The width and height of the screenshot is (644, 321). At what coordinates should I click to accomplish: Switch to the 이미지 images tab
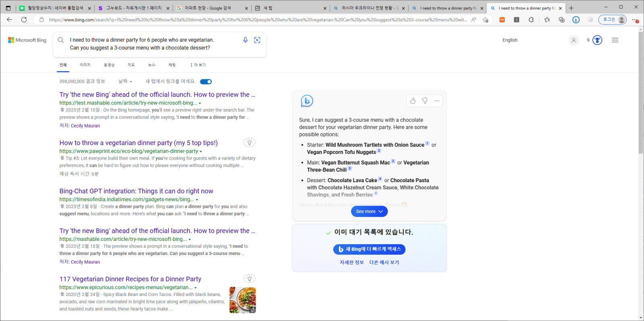coord(85,65)
